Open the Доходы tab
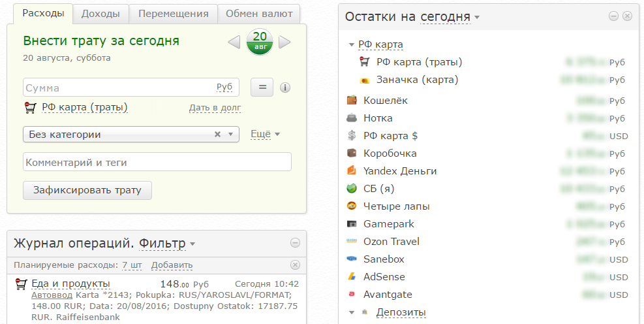This screenshot has height=324, width=644. click(100, 14)
